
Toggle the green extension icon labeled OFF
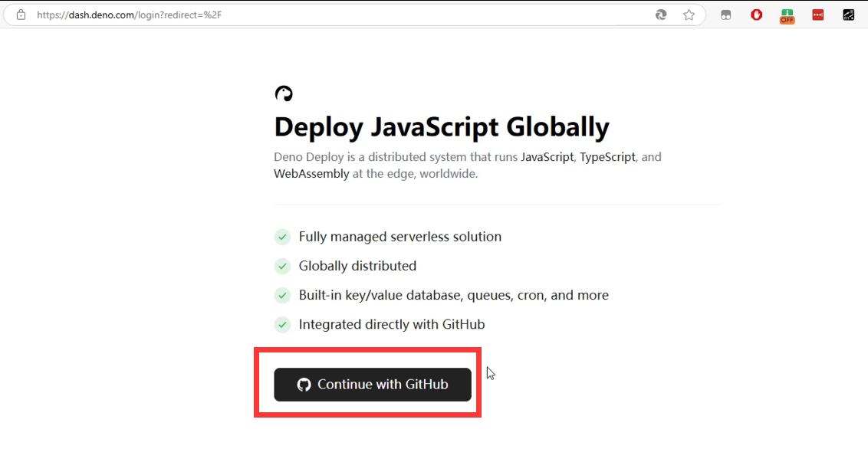[x=787, y=16]
